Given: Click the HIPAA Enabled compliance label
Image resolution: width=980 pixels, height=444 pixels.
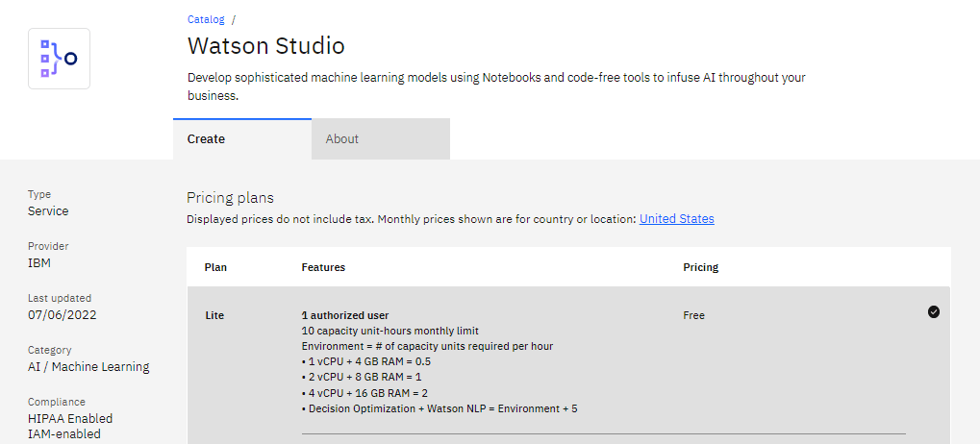Looking at the screenshot, I should 70,418.
